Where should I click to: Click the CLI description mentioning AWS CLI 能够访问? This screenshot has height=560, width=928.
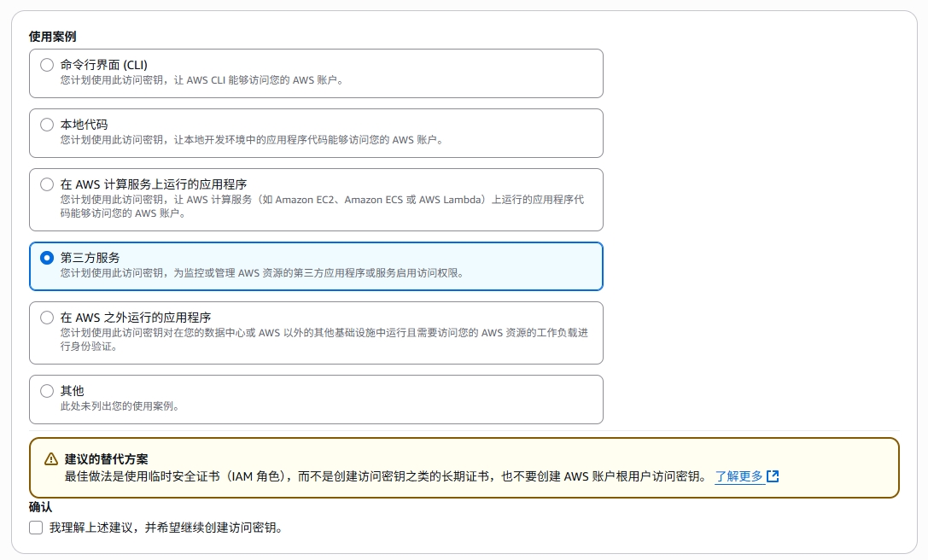(201, 80)
